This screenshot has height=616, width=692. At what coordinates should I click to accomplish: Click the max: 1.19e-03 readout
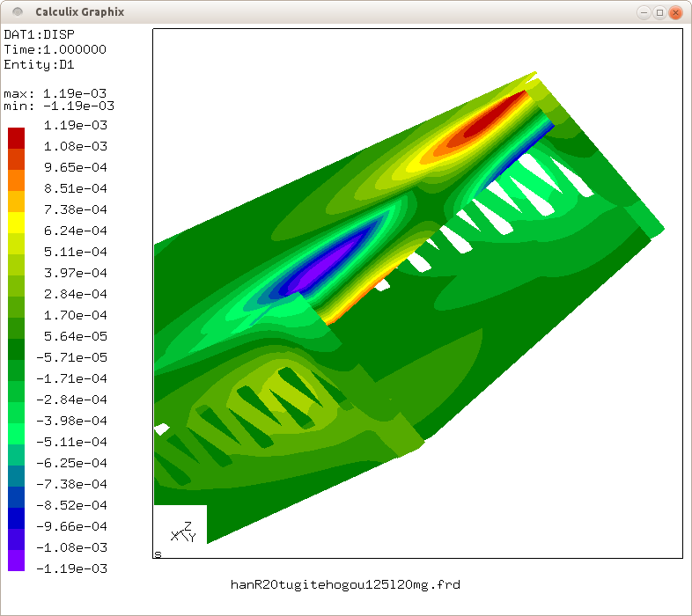coord(55,93)
